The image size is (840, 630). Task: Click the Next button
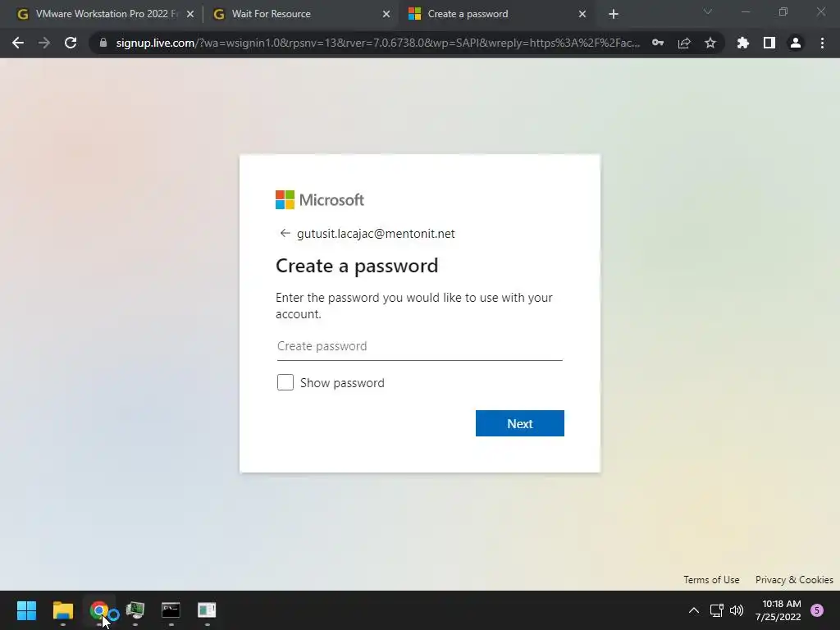[519, 423]
